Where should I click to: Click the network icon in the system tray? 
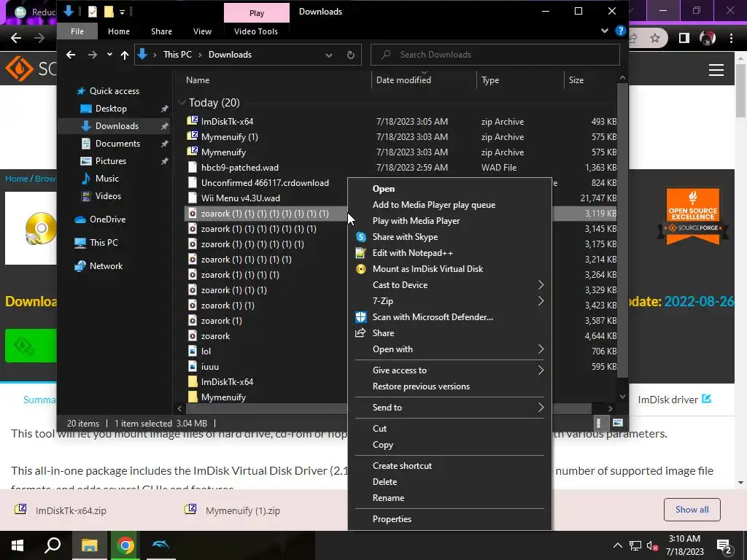click(x=635, y=546)
